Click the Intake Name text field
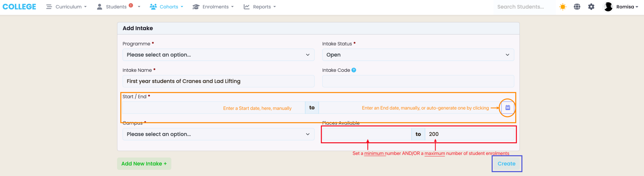The width and height of the screenshot is (644, 176). point(218,81)
